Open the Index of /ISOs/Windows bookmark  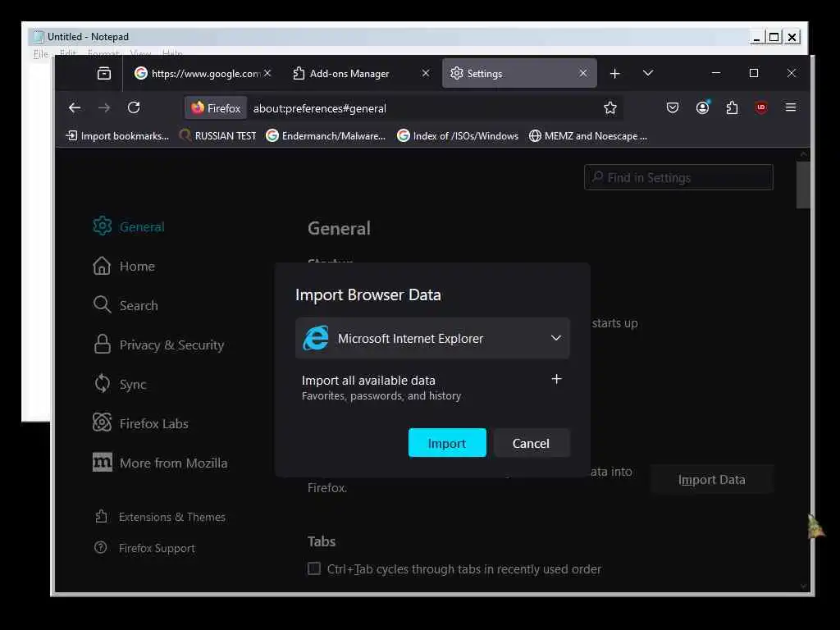tap(458, 136)
